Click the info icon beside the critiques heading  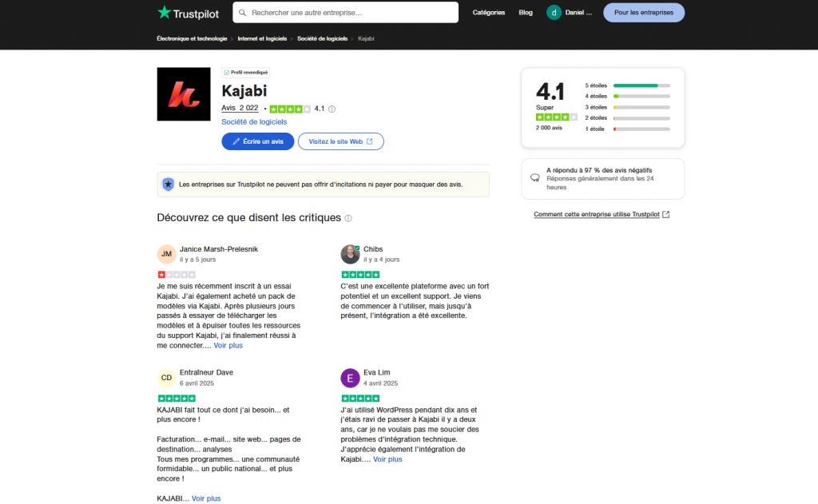coord(348,218)
